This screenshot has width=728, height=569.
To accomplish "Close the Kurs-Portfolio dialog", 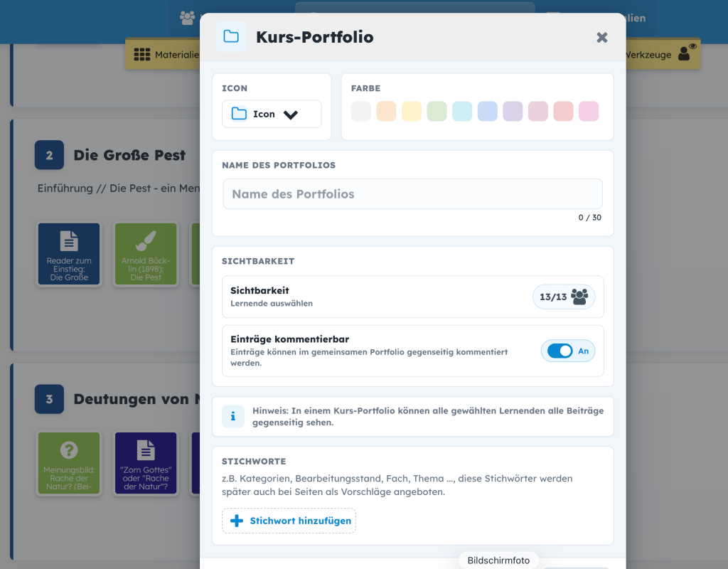I will [601, 38].
